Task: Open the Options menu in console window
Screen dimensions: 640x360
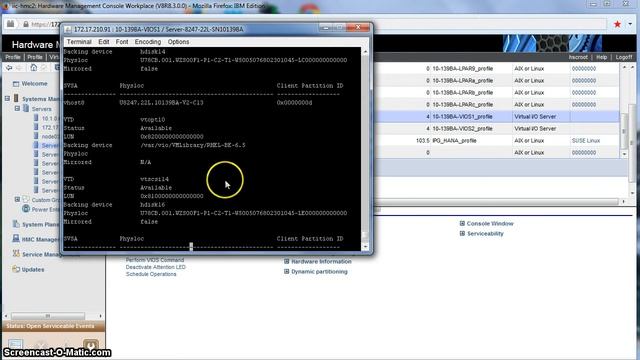Action: tap(178, 42)
